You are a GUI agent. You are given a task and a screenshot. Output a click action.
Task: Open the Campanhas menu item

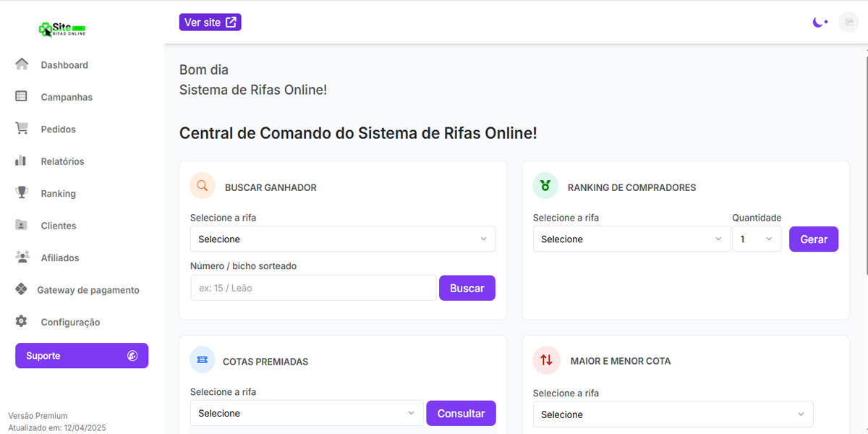pos(67,97)
